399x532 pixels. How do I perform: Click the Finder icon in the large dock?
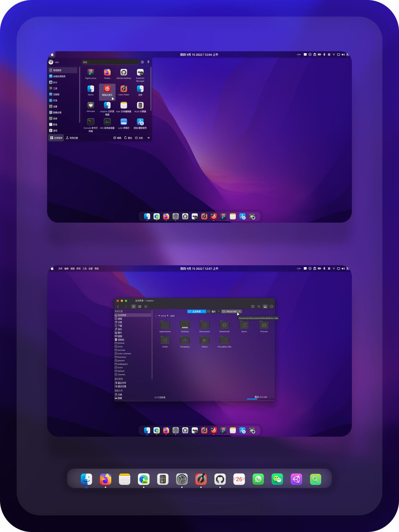pos(86,479)
